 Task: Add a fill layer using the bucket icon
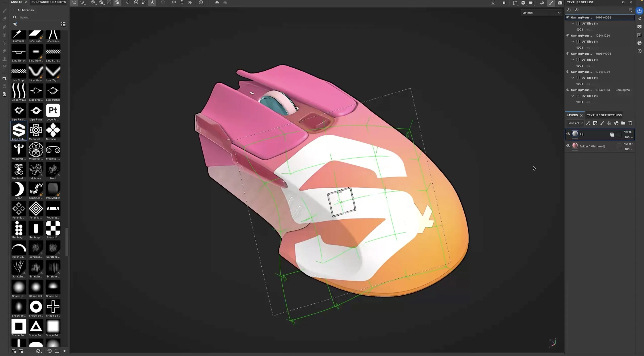click(x=609, y=123)
